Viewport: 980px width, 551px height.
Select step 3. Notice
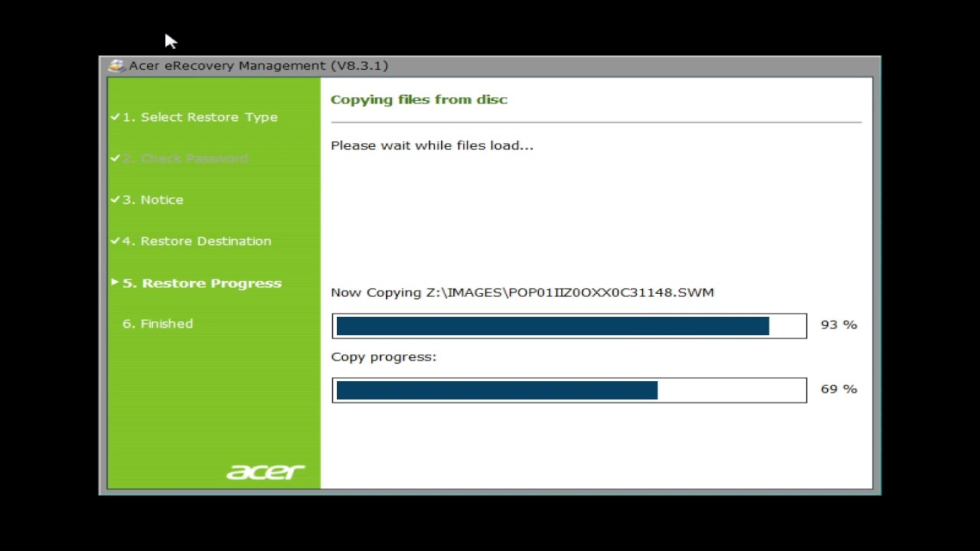pyautogui.click(x=153, y=200)
